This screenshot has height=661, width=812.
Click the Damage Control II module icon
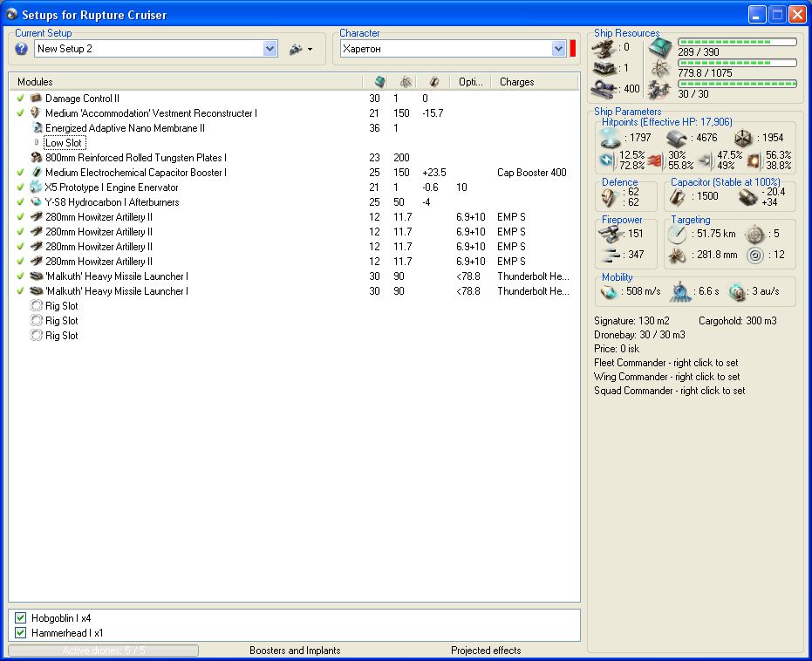tap(36, 98)
